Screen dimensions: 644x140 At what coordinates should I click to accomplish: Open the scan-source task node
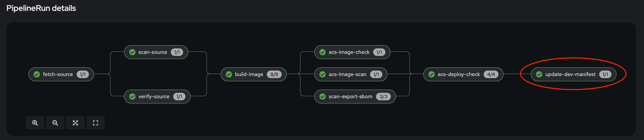click(156, 52)
